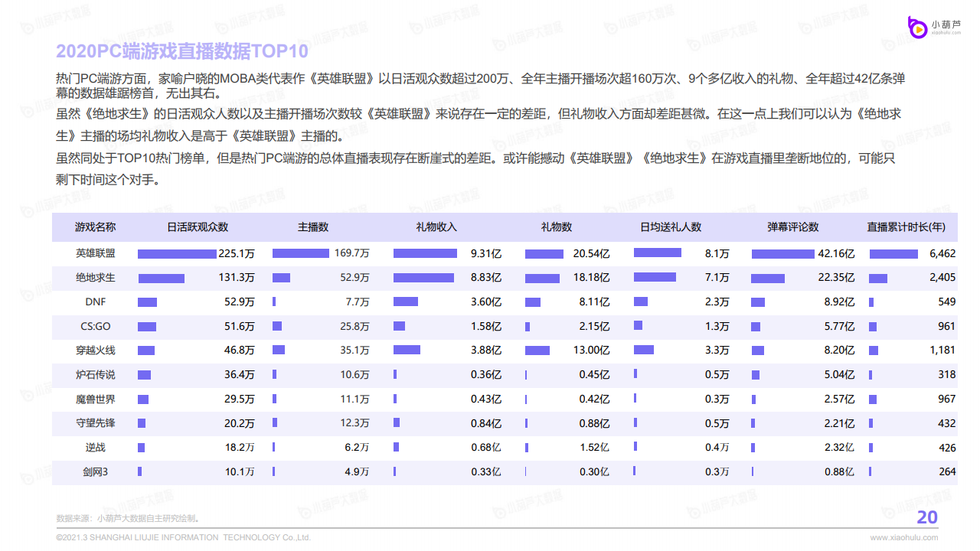Select the 日均送礼人数 column header
The width and height of the screenshot is (980, 551).
pyautogui.click(x=671, y=227)
